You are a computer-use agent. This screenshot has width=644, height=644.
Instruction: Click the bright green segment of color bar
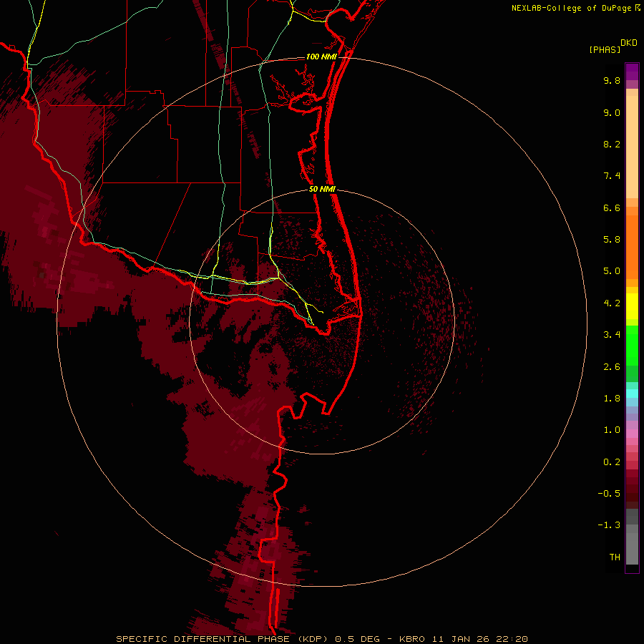click(632, 345)
